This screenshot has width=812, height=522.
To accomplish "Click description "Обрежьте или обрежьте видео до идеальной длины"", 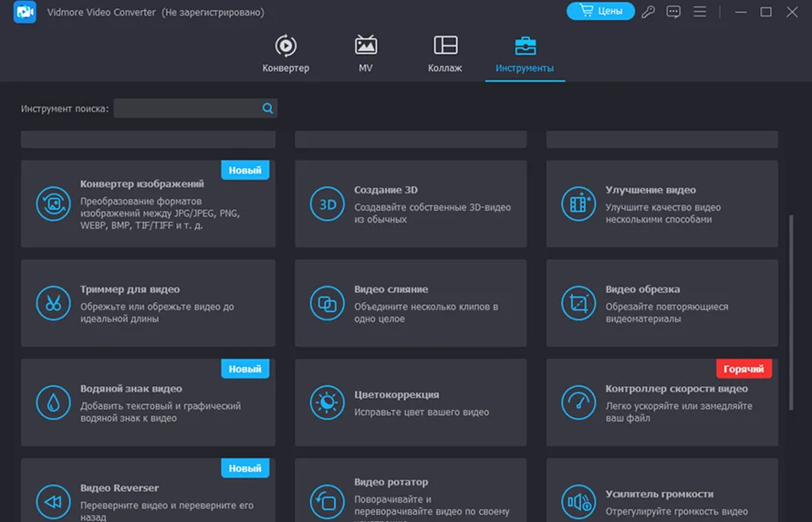I will pos(157,313).
